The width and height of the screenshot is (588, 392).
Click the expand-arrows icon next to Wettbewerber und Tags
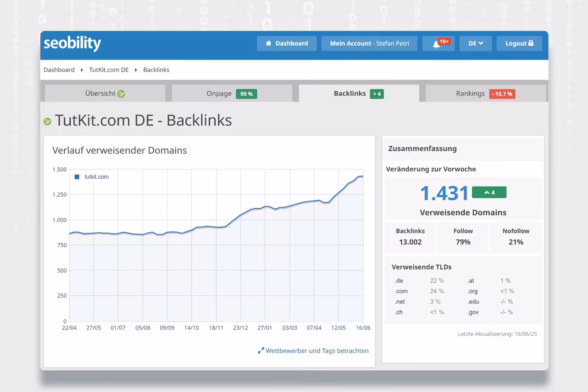[261, 350]
